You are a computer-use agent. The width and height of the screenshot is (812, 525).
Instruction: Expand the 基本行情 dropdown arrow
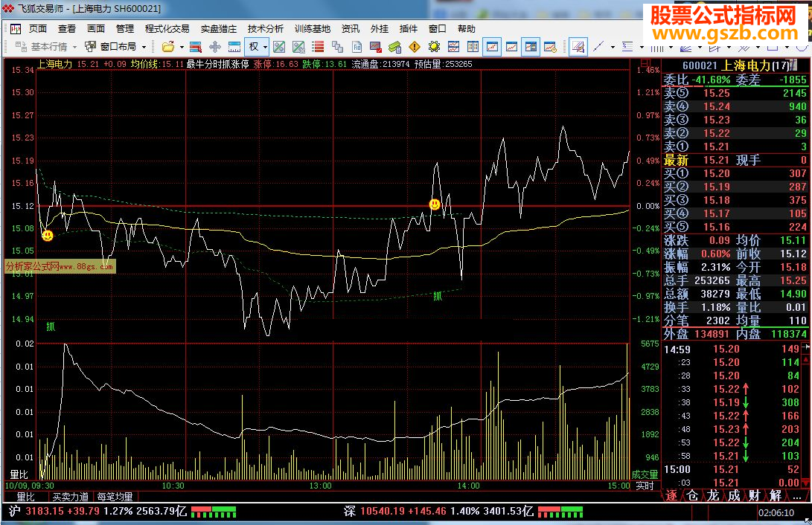click(74, 47)
